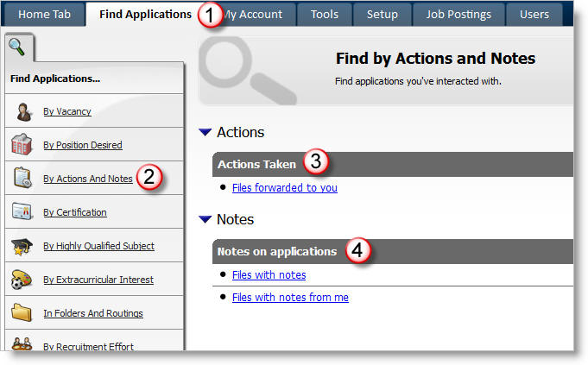Click the people icon beside By Recruitment Effort

pos(22,344)
